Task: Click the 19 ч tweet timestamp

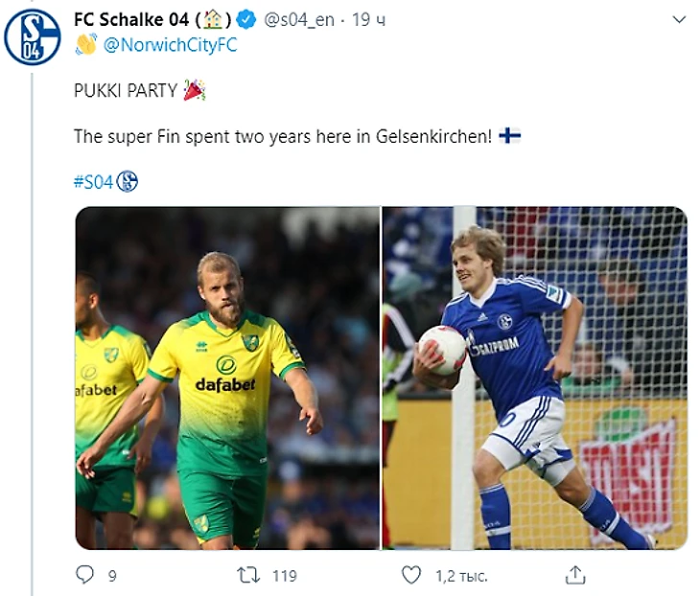Action: tap(368, 18)
